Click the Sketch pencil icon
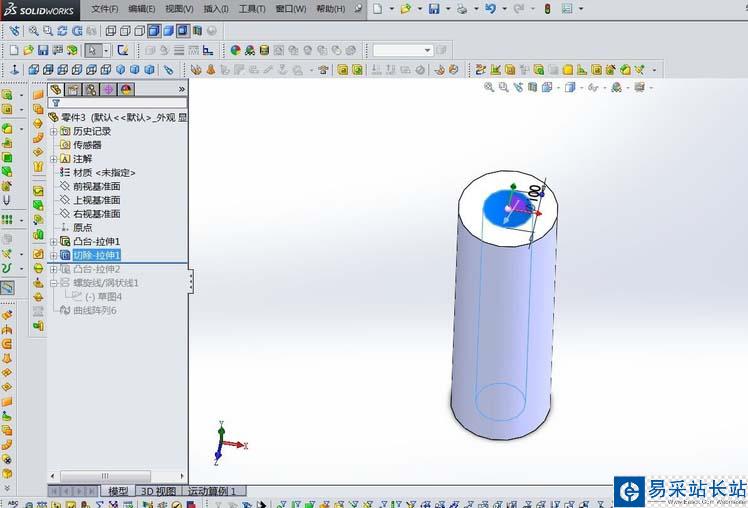This screenshot has width=748, height=508. (123, 50)
